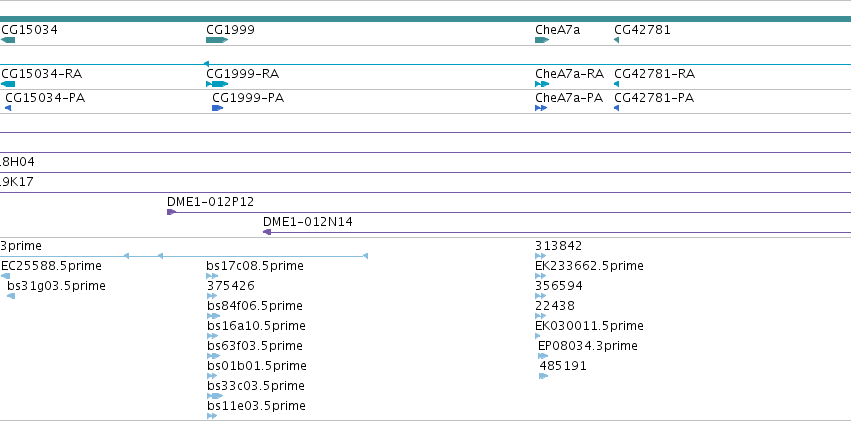This screenshot has height=421, width=851.
Task: Click the 485191 feature glyph
Action: 544,376
